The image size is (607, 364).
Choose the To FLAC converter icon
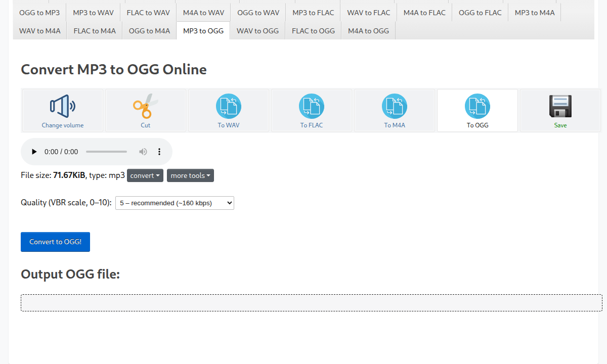312,110
